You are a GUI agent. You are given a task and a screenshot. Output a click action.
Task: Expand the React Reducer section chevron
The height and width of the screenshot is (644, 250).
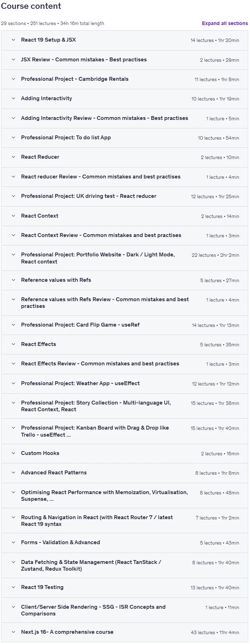13,157
